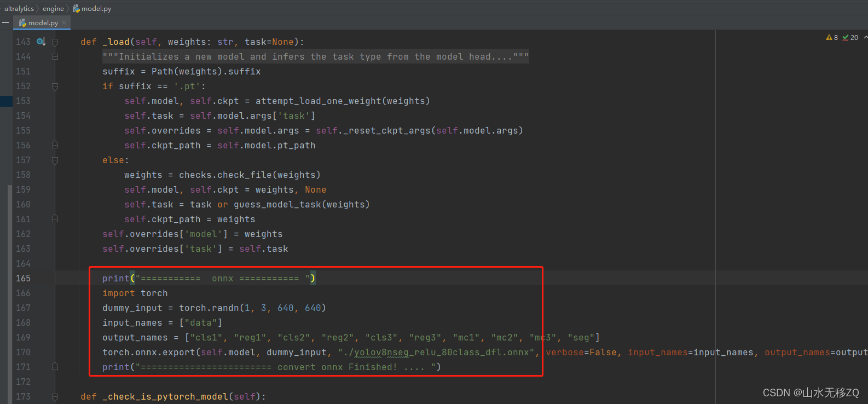Click the "data" string on line 168
This screenshot has width=868, height=404.
pos(201,323)
